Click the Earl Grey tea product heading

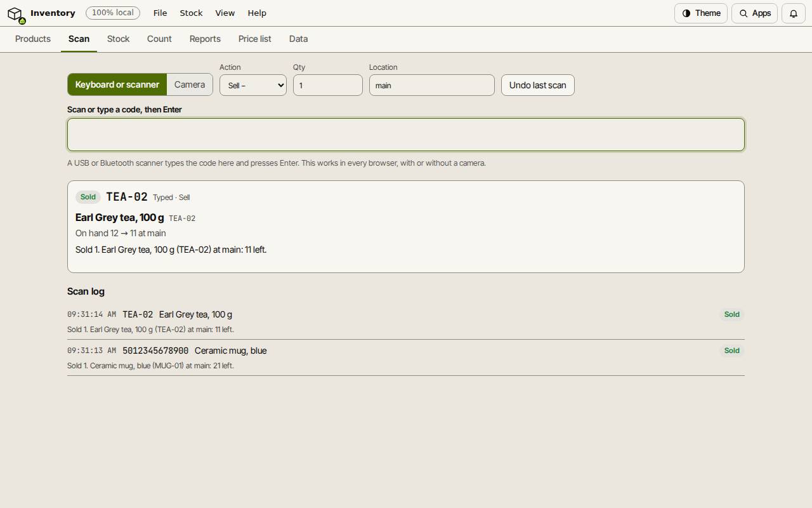tap(119, 218)
